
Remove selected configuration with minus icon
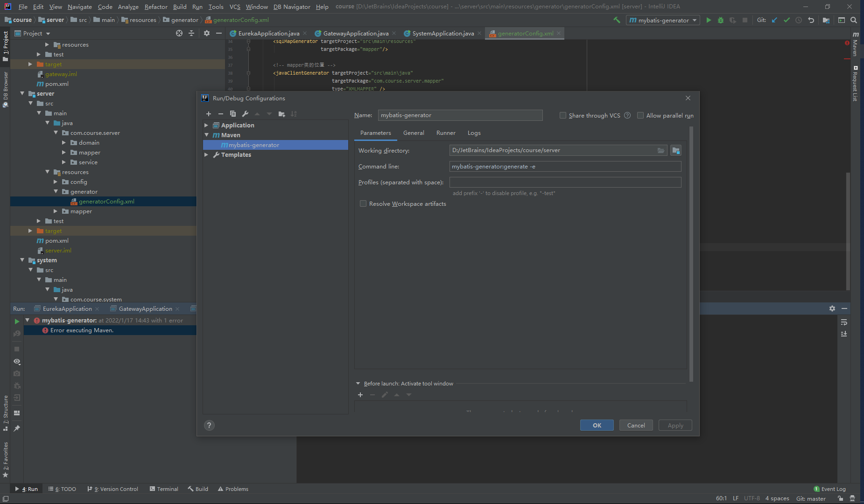point(221,114)
